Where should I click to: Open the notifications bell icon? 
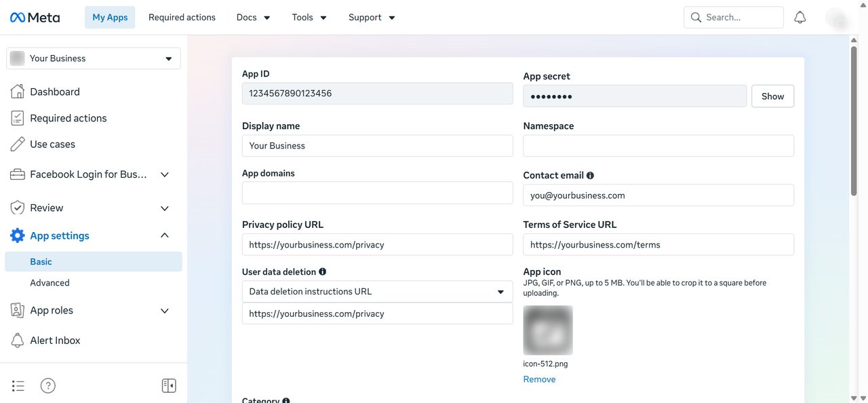coord(800,18)
